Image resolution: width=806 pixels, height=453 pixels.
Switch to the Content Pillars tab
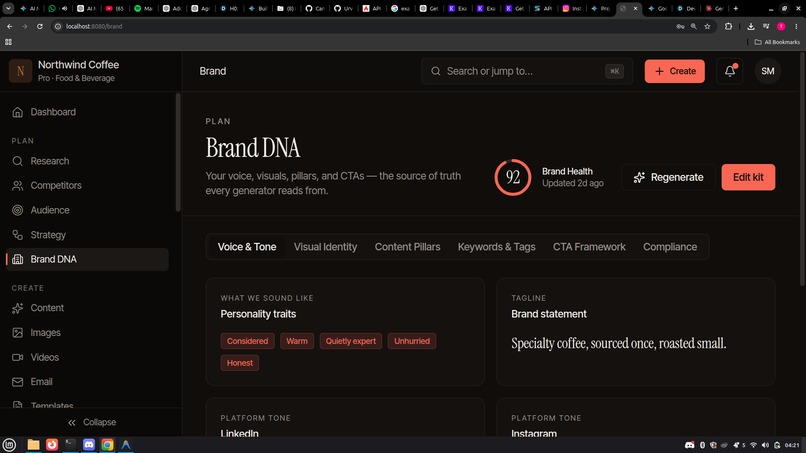click(x=407, y=247)
